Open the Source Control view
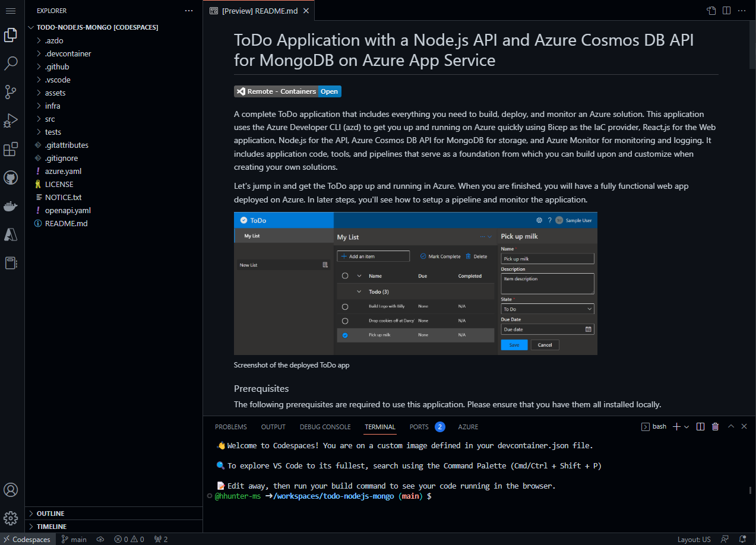Screen dimensions: 756x545 [10, 92]
